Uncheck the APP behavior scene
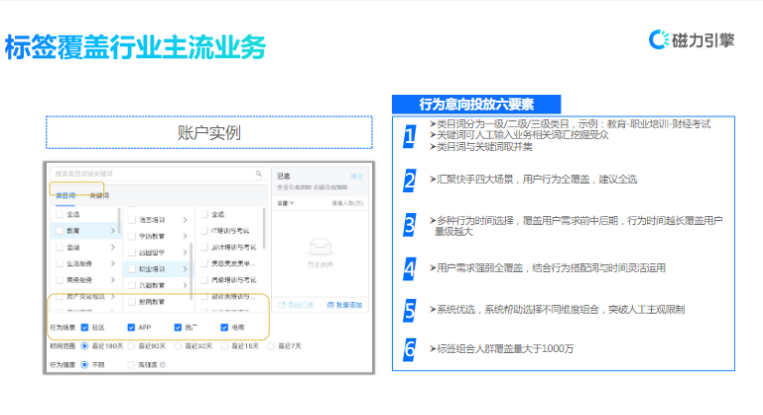This screenshot has width=763, height=415. (x=131, y=327)
